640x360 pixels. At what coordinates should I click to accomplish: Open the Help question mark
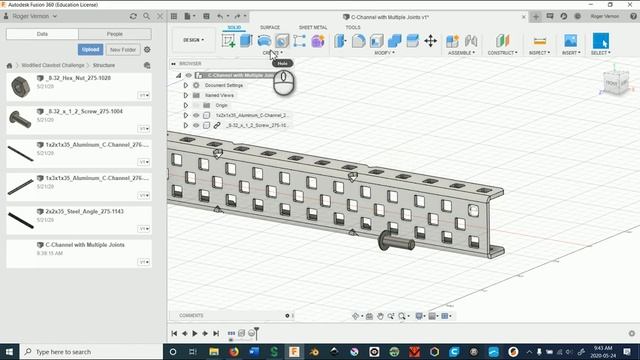[633, 16]
